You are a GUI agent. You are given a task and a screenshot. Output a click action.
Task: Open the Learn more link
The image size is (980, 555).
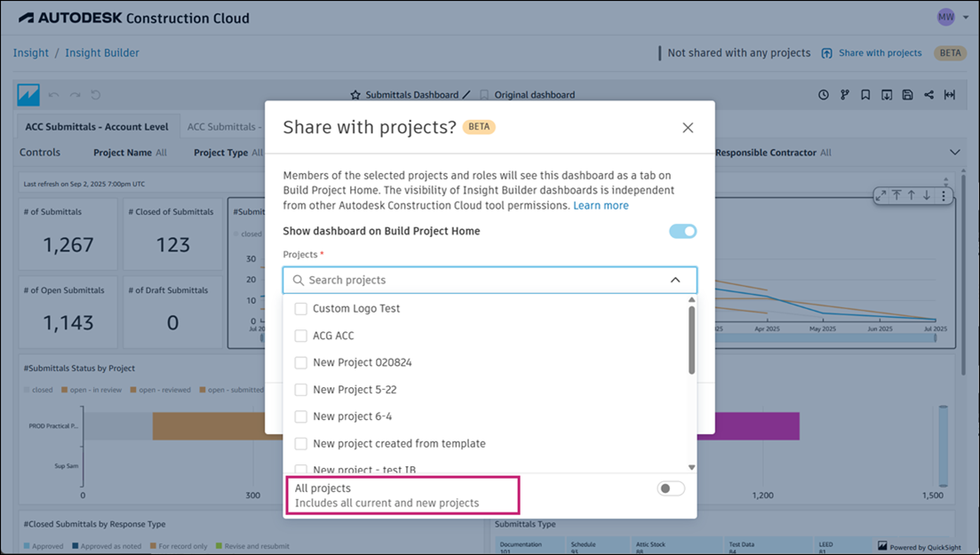[x=601, y=206]
